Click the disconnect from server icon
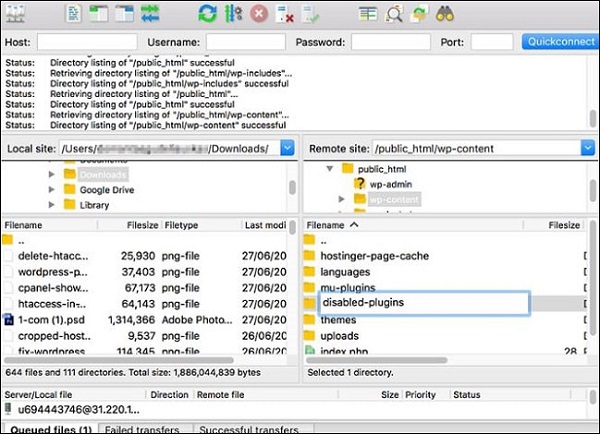This screenshot has width=600, height=434. pos(284,14)
